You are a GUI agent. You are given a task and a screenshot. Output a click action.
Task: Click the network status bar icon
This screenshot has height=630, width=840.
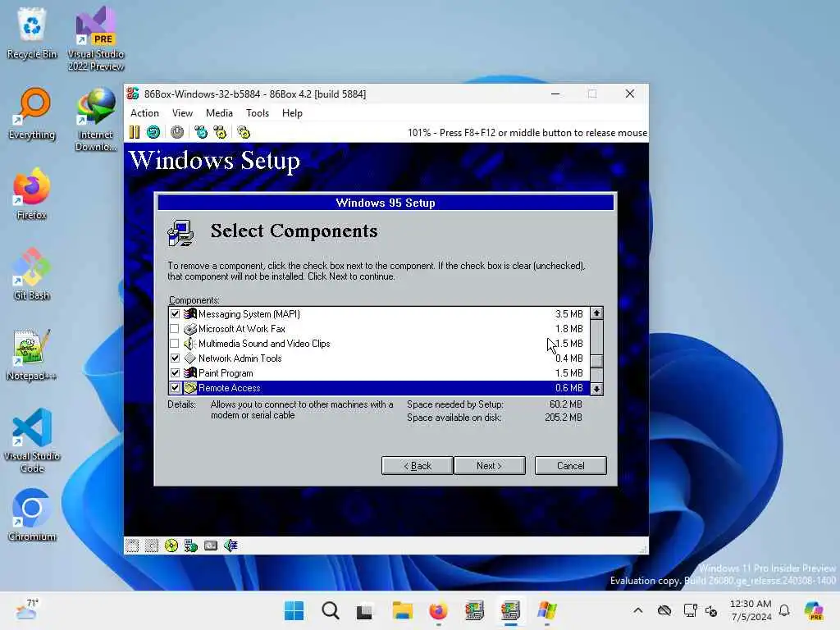[191, 546]
